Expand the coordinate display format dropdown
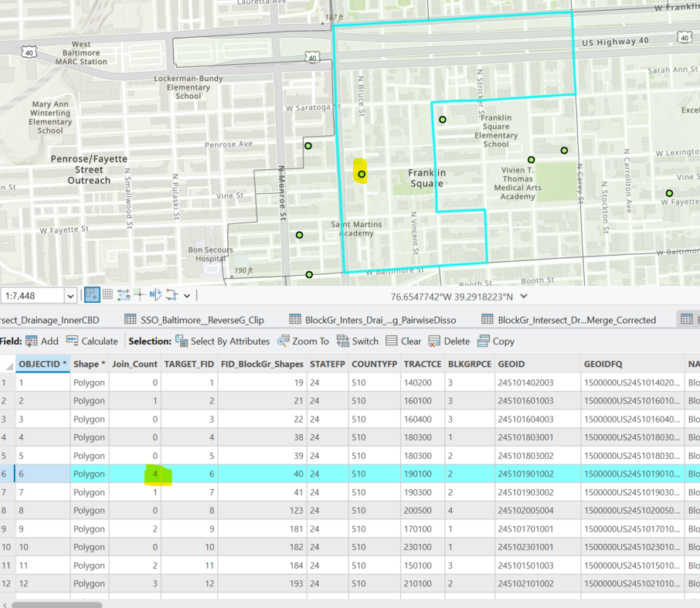 (525, 296)
